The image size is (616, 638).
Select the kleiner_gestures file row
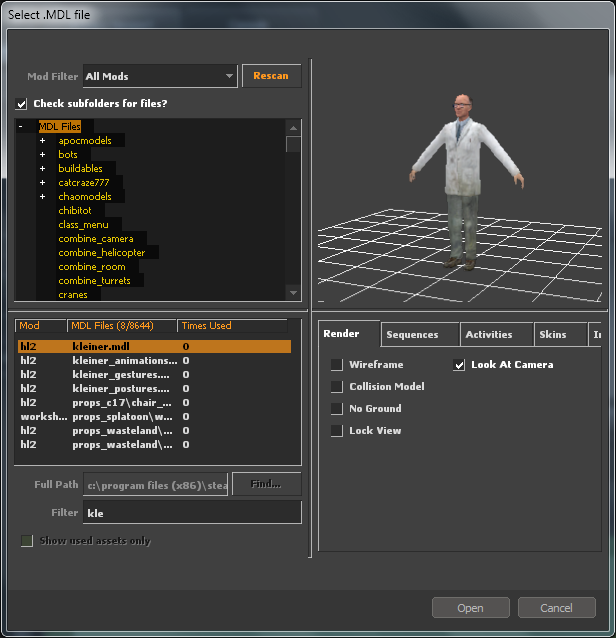tap(155, 374)
